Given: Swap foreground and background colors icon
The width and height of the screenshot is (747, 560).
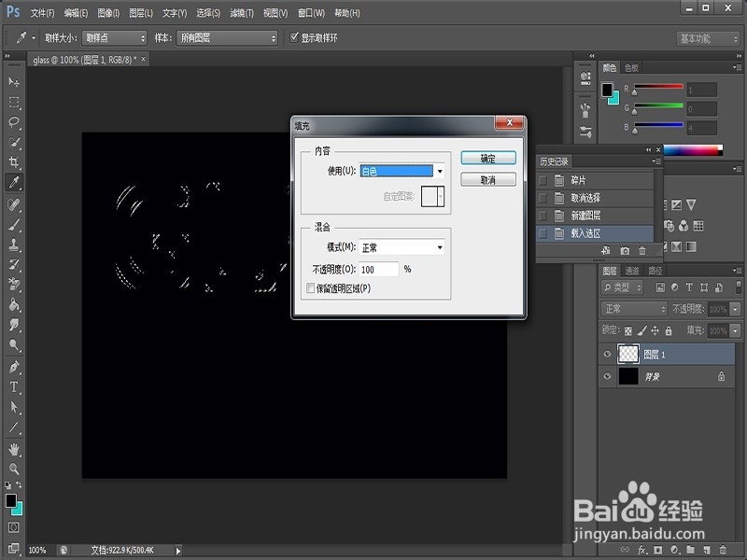Looking at the screenshot, I should [x=19, y=484].
